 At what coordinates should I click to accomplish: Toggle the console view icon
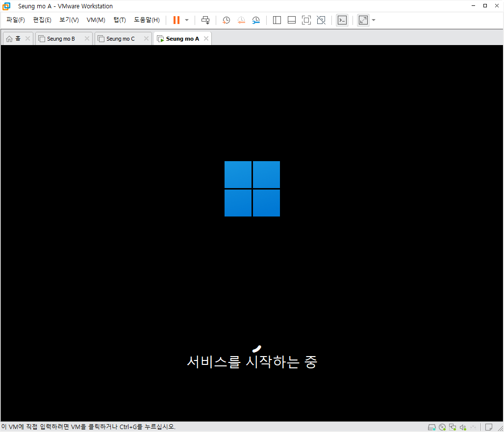pyautogui.click(x=342, y=20)
